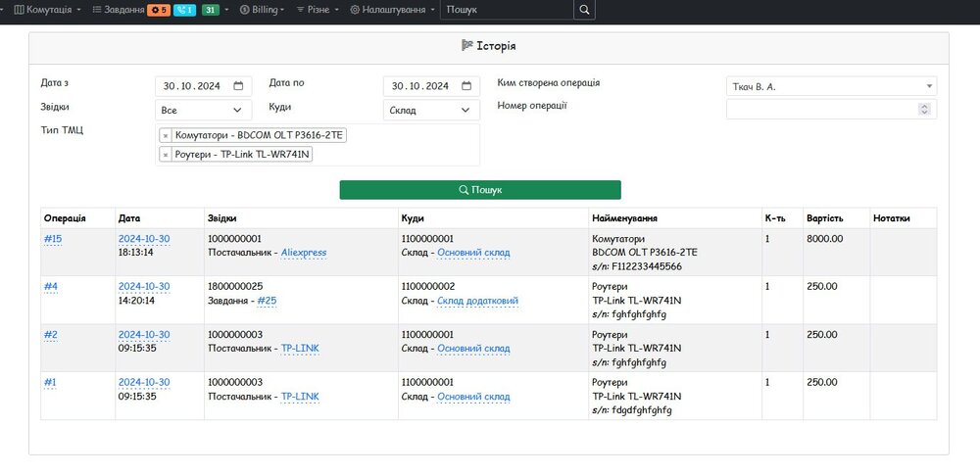Expand the 'Куди' dropdown set to Склад

coord(430,111)
